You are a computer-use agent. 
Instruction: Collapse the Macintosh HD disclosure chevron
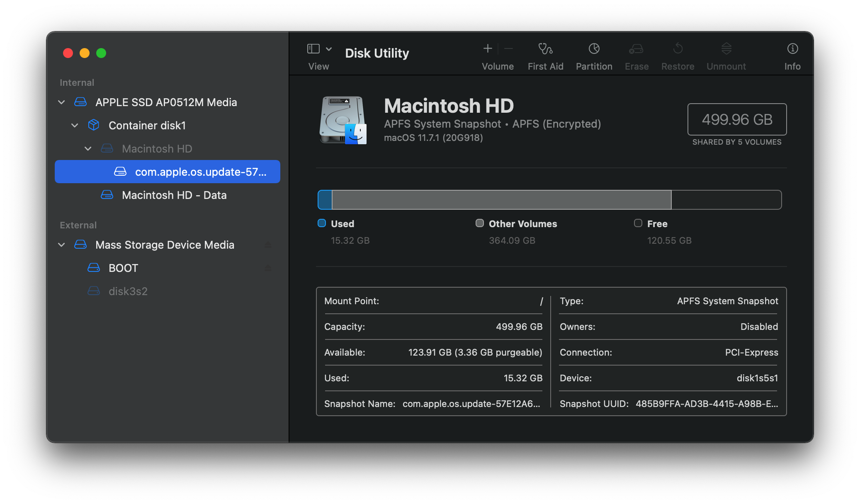pos(88,148)
